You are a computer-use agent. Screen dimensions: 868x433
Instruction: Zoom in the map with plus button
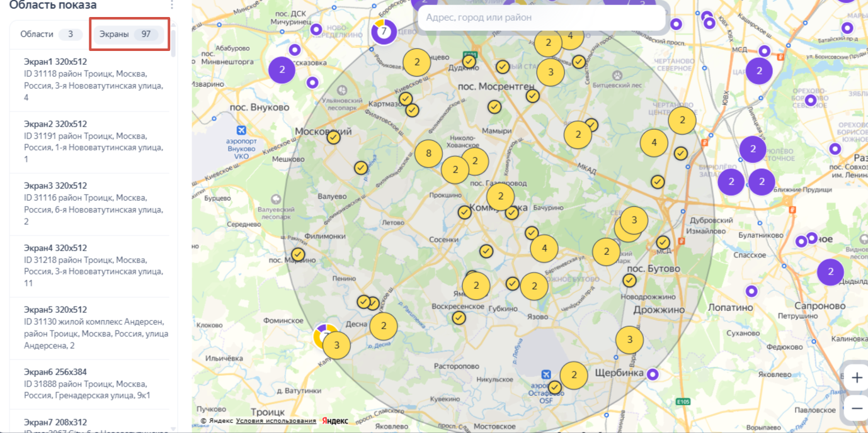[x=856, y=378]
